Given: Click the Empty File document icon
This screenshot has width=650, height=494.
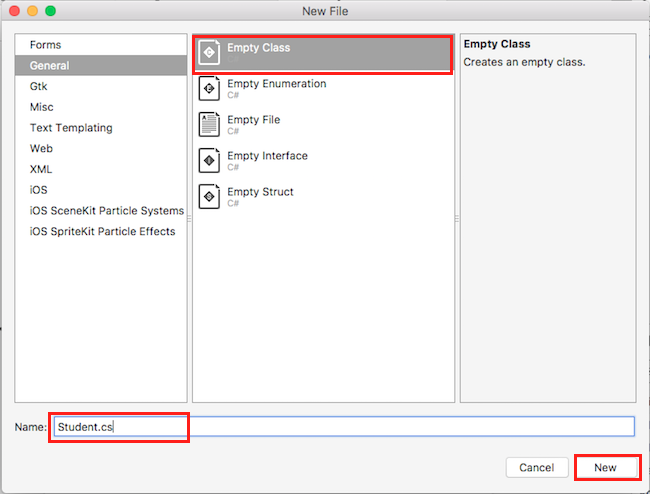Looking at the screenshot, I should (209, 125).
